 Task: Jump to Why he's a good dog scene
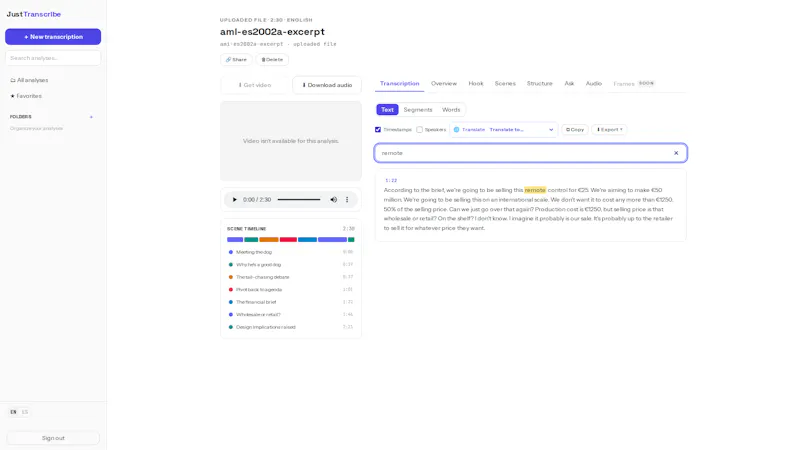pos(290,265)
